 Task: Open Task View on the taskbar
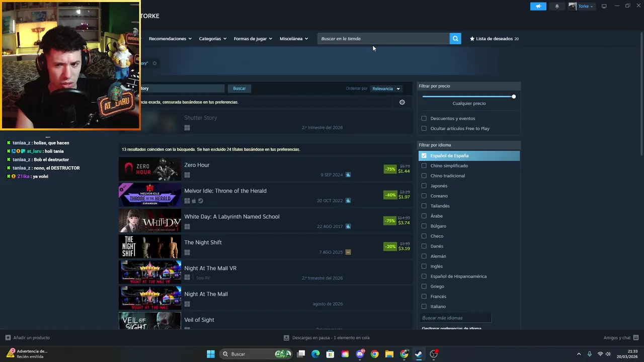tap(301, 354)
